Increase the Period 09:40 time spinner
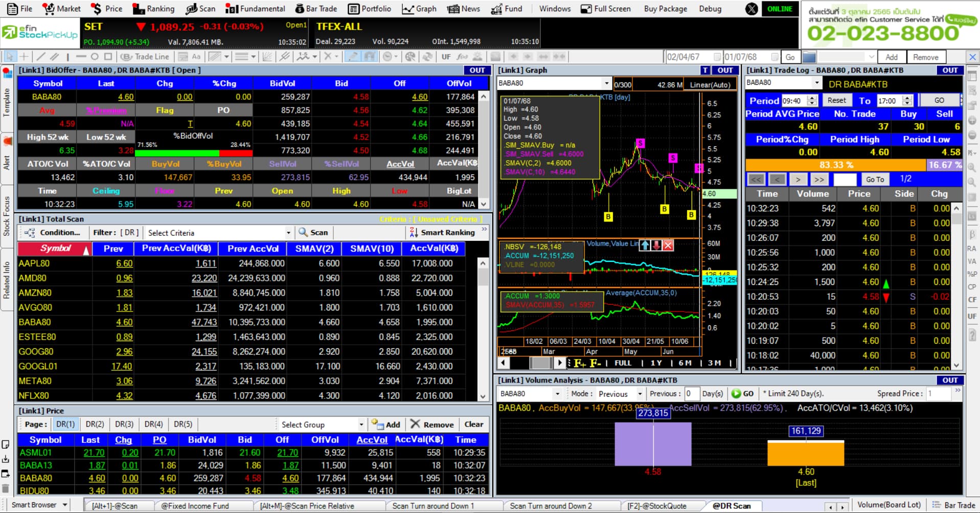 (x=812, y=98)
